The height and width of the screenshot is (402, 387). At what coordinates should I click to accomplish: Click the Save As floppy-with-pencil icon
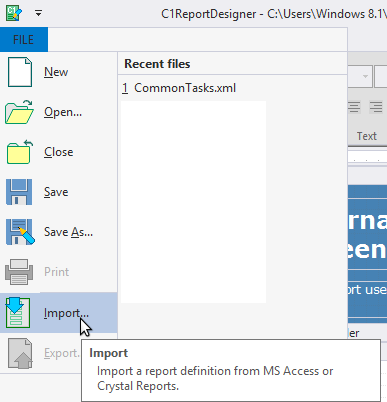(20, 232)
